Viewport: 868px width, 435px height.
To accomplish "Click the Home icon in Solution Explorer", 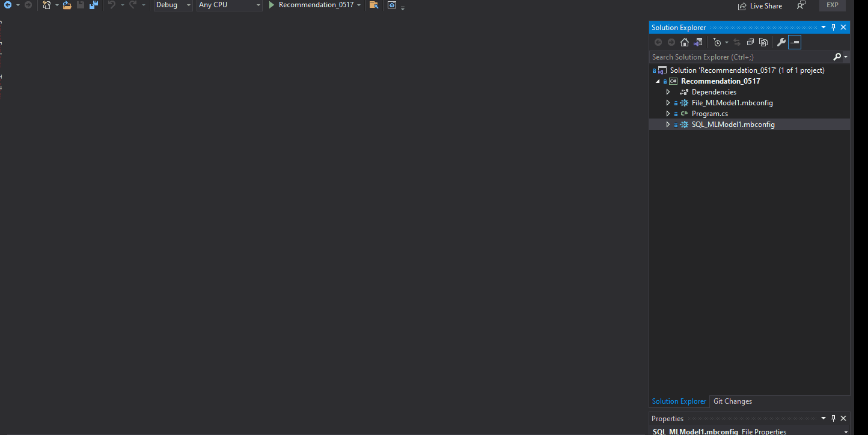I will pos(685,42).
